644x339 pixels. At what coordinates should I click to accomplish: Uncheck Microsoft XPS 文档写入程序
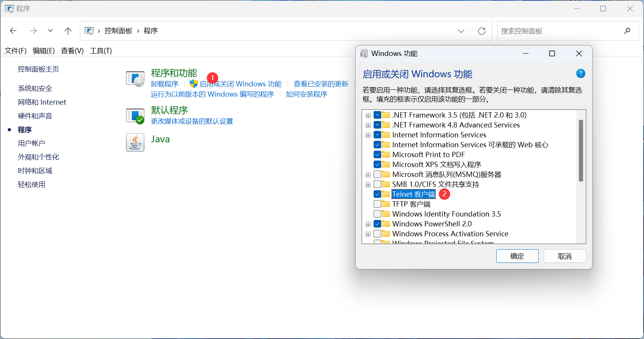[377, 164]
